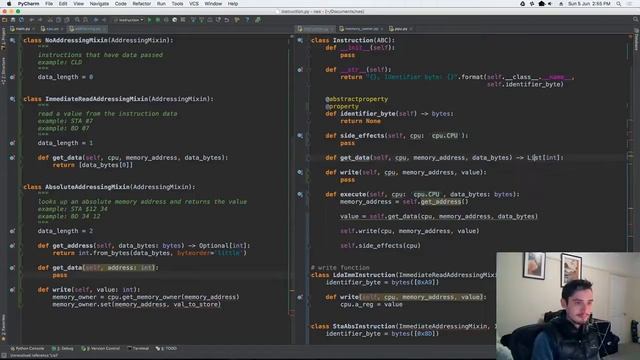Open the Version Control tool window
Viewport: 640px width, 360px height.
point(101,349)
